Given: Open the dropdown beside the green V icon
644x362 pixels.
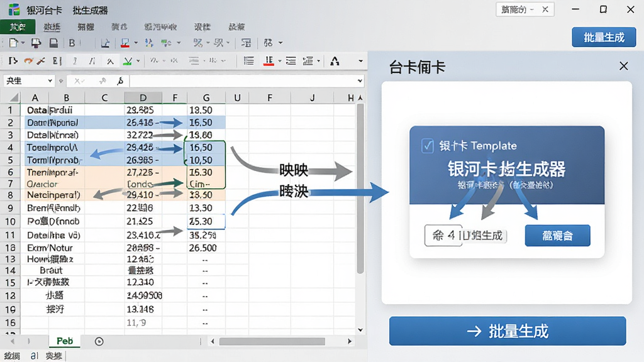Looking at the screenshot, I should (138, 61).
